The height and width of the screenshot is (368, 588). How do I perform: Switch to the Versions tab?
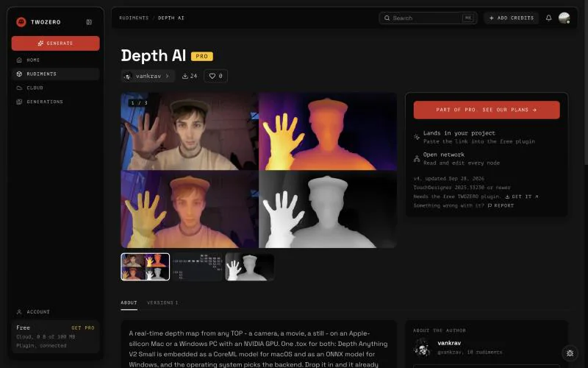(162, 302)
